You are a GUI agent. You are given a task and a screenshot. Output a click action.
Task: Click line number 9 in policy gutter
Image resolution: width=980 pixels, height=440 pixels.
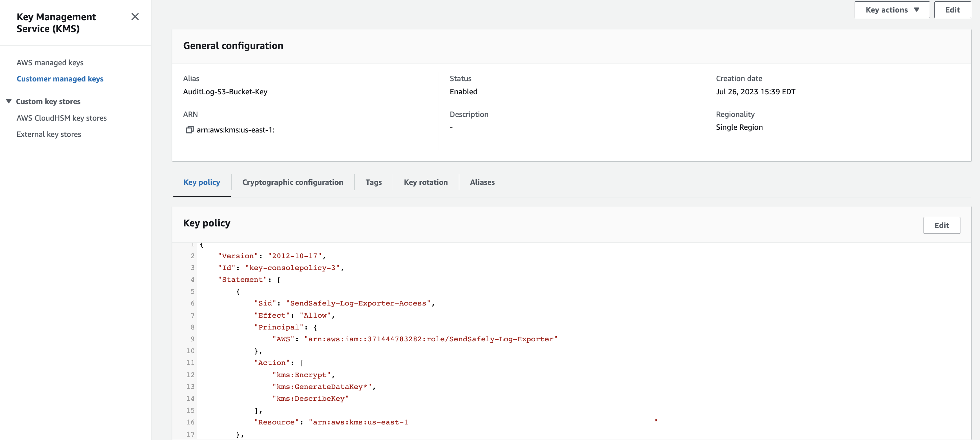[193, 339]
